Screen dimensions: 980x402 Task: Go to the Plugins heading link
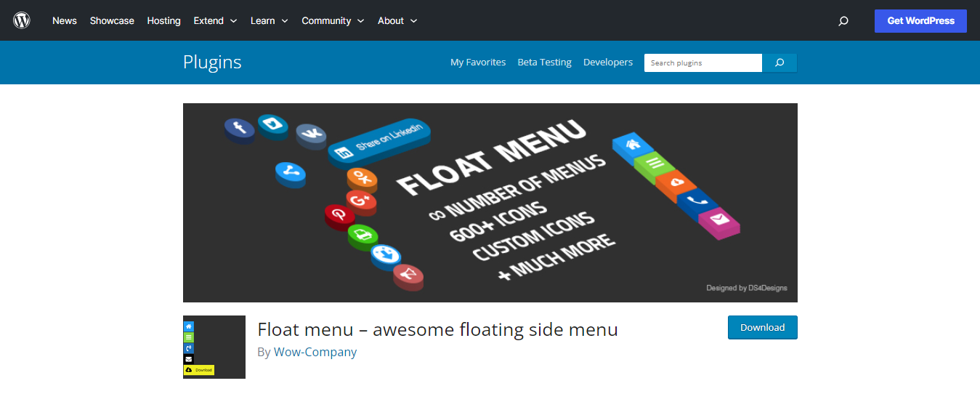click(x=212, y=63)
